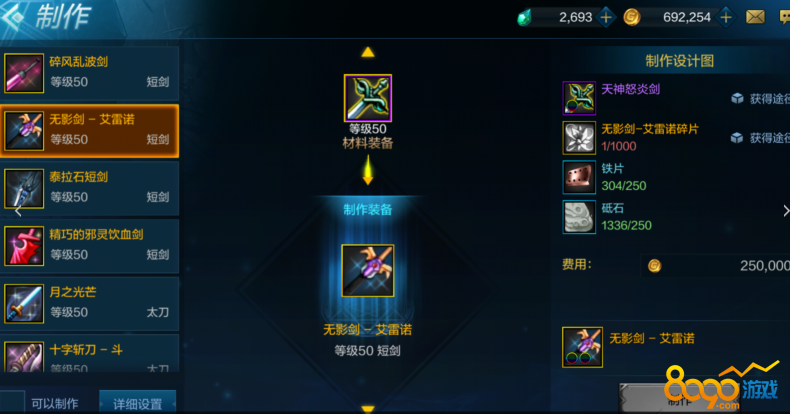Select 泰拉石短剑 from the weapon list
Viewport: 790px width, 414px height.
90,188
